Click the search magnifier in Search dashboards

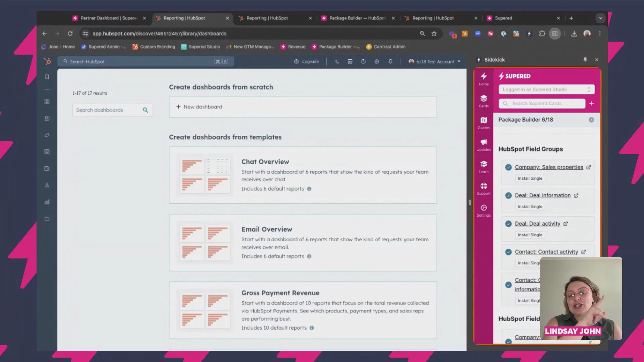[145, 110]
